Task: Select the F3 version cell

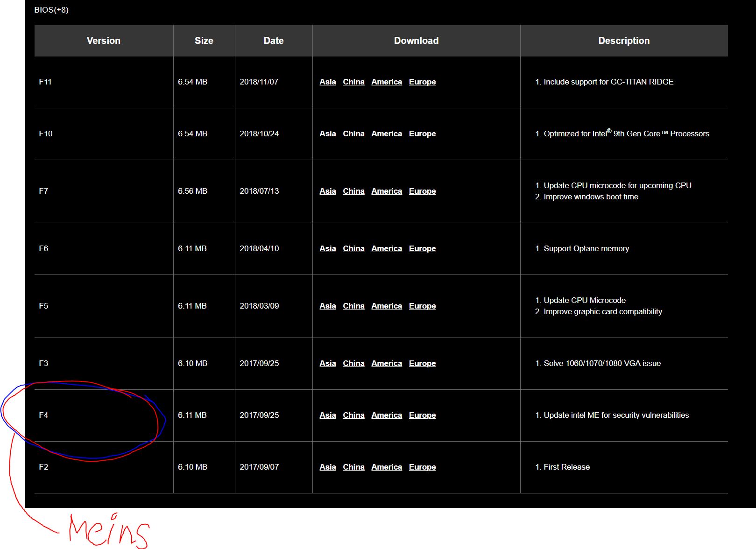Action: [x=104, y=364]
